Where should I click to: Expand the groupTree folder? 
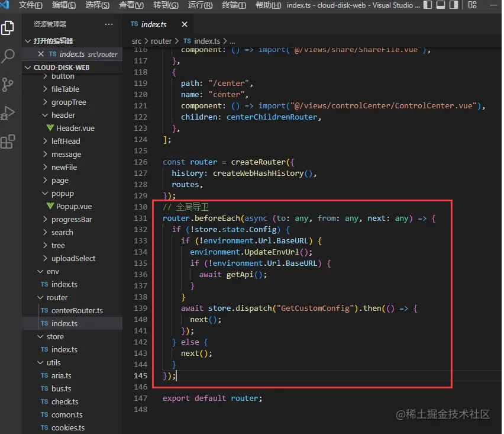[72, 102]
